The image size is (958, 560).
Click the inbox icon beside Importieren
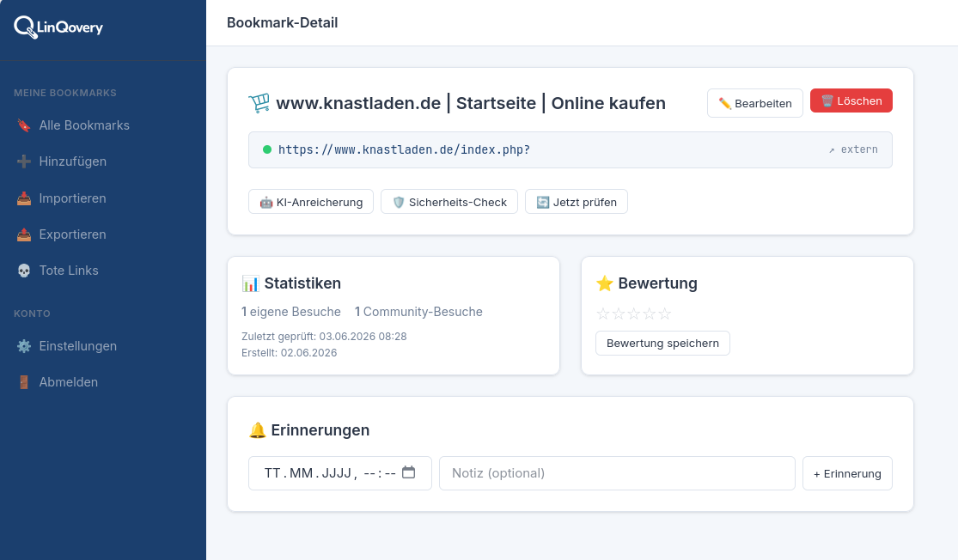point(24,198)
